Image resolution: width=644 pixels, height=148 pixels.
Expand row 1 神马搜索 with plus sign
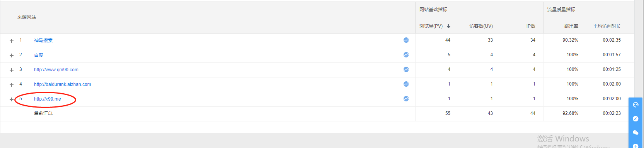point(12,40)
